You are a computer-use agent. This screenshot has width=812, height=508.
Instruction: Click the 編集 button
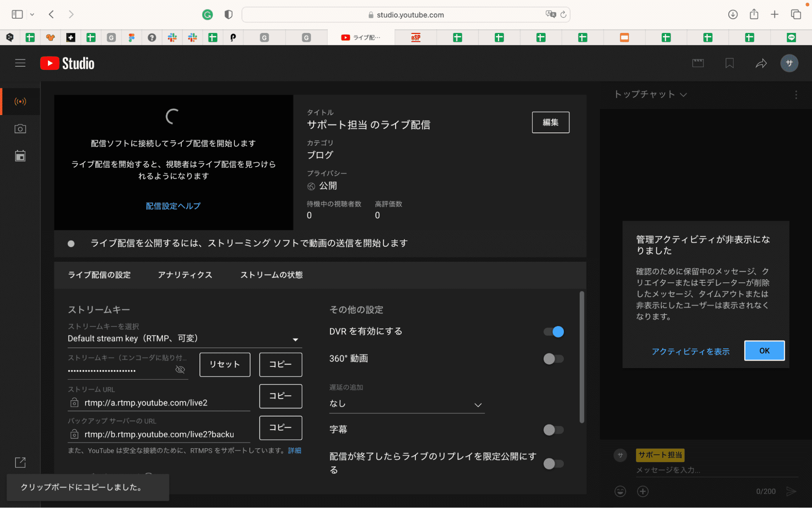(550, 122)
